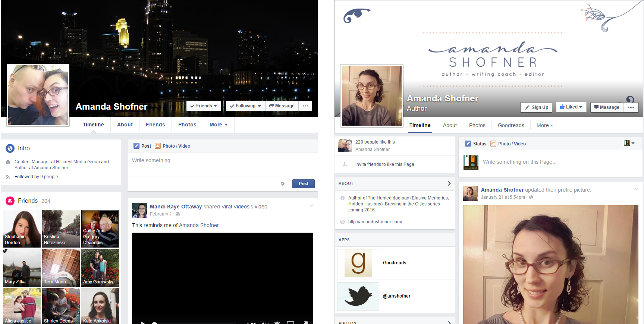
Task: Click the three-dots button on Page cover
Action: point(631,107)
